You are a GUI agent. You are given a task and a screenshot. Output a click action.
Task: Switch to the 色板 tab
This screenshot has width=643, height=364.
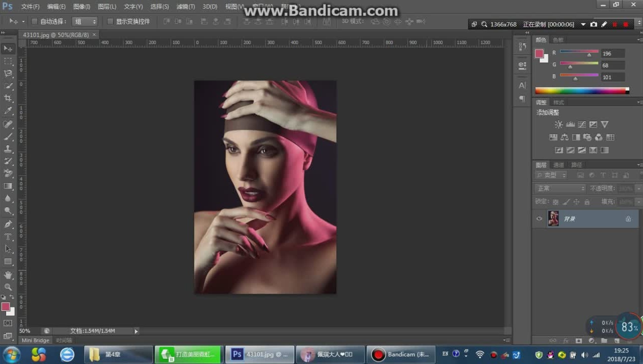pos(558,39)
